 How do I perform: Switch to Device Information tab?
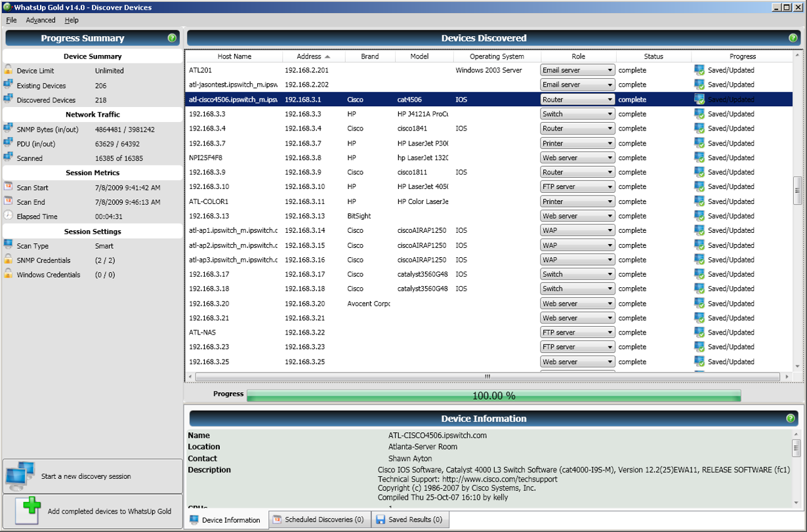(225, 520)
